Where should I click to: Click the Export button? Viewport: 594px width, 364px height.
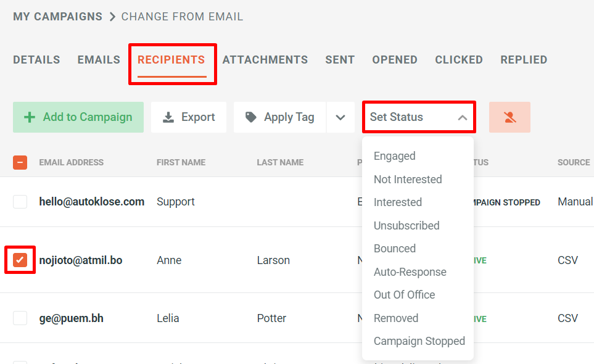click(189, 117)
